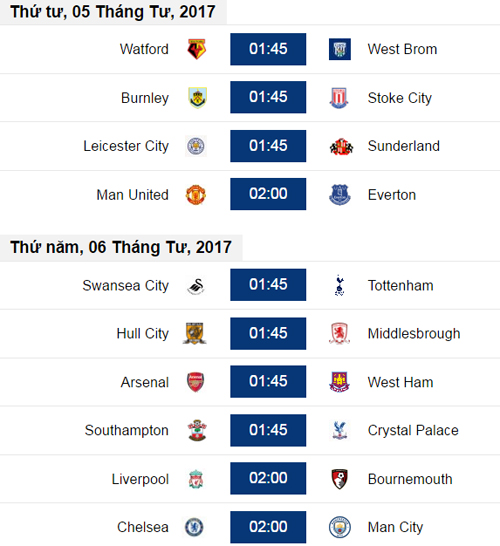Select the Arsenal cannon crest
The width and height of the screenshot is (500, 546).
(x=196, y=382)
